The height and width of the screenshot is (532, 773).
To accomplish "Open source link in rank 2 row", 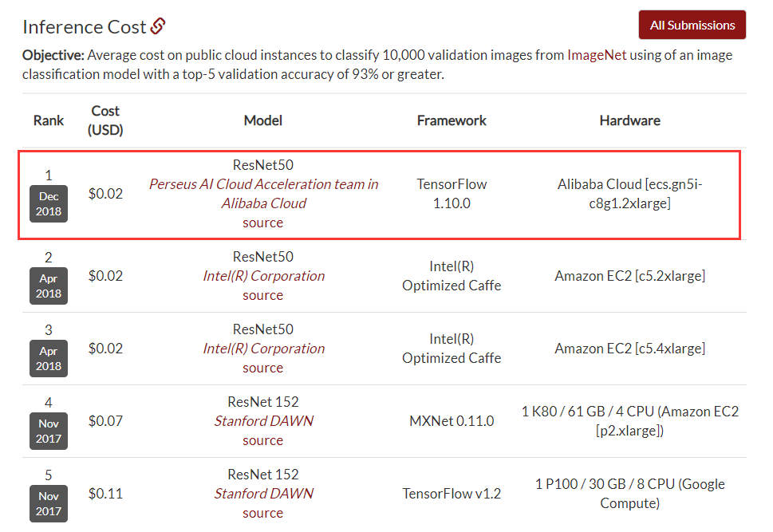I will (x=262, y=295).
